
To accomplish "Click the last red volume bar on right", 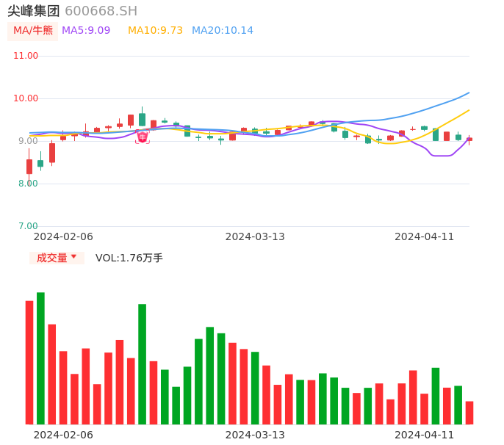I will pos(469,413).
